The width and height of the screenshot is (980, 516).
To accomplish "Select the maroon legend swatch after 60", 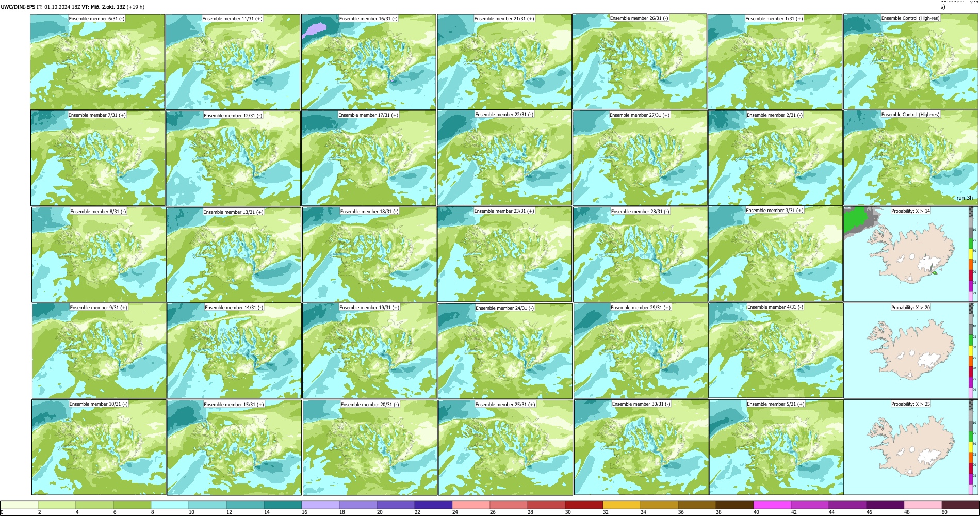I will [960, 505].
